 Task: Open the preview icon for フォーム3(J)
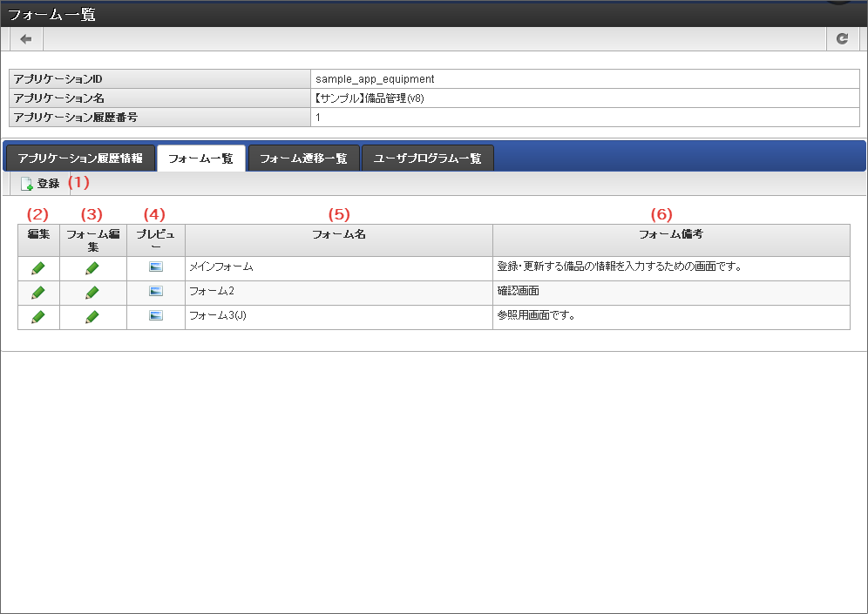tap(155, 316)
